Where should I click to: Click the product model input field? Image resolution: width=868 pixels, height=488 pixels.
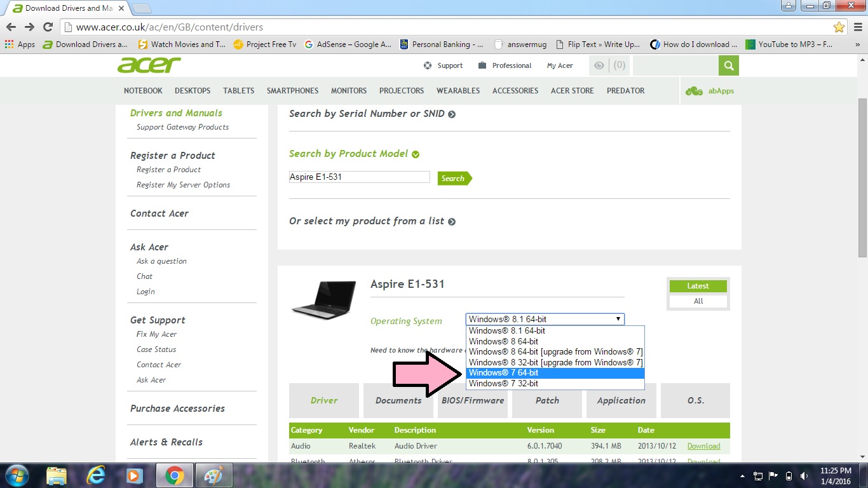click(359, 177)
